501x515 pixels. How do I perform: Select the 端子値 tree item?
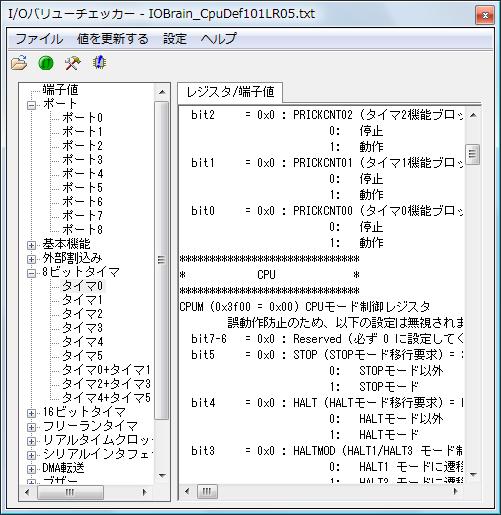coord(60,90)
